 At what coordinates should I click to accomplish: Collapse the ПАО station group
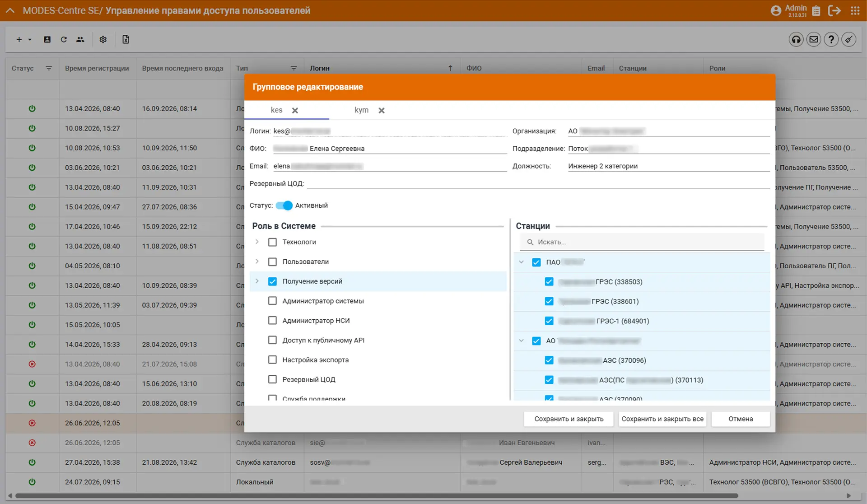521,262
